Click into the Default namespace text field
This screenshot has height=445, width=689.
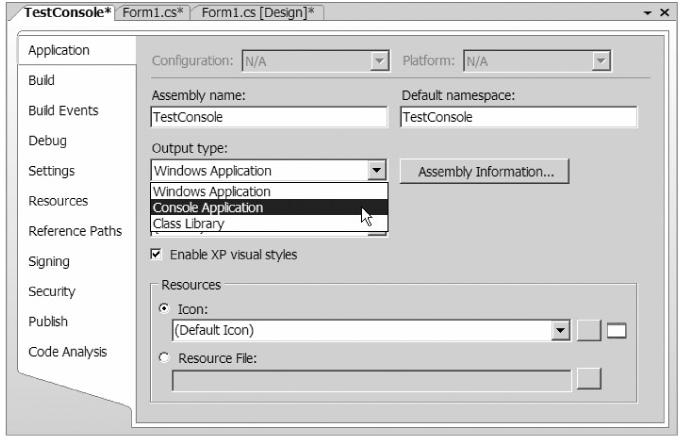tap(519, 117)
